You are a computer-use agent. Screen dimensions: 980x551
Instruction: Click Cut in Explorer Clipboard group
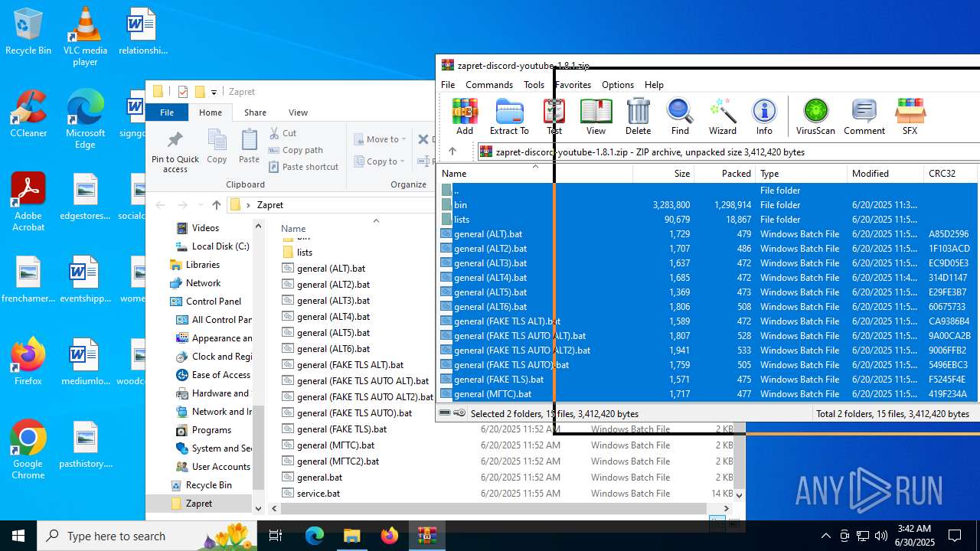[283, 132]
